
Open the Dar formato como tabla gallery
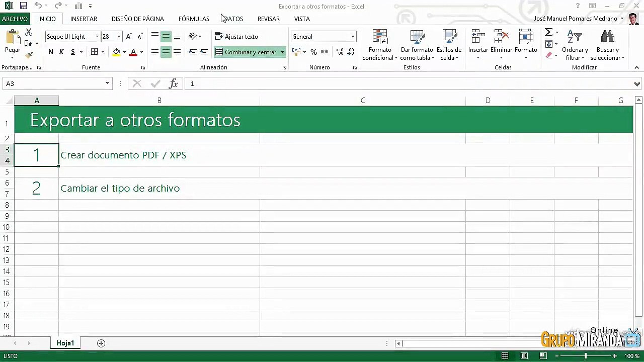click(417, 45)
